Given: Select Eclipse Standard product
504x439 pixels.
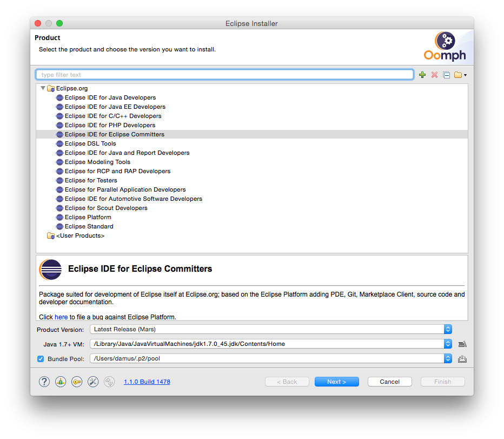Looking at the screenshot, I should tap(89, 227).
